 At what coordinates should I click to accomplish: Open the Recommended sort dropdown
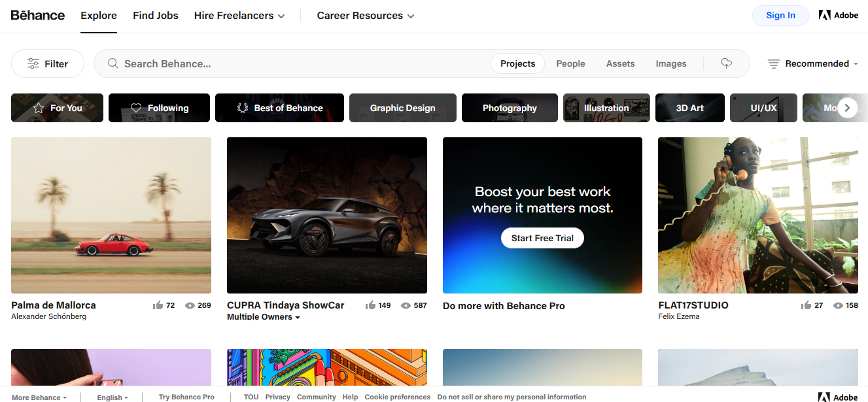click(822, 63)
